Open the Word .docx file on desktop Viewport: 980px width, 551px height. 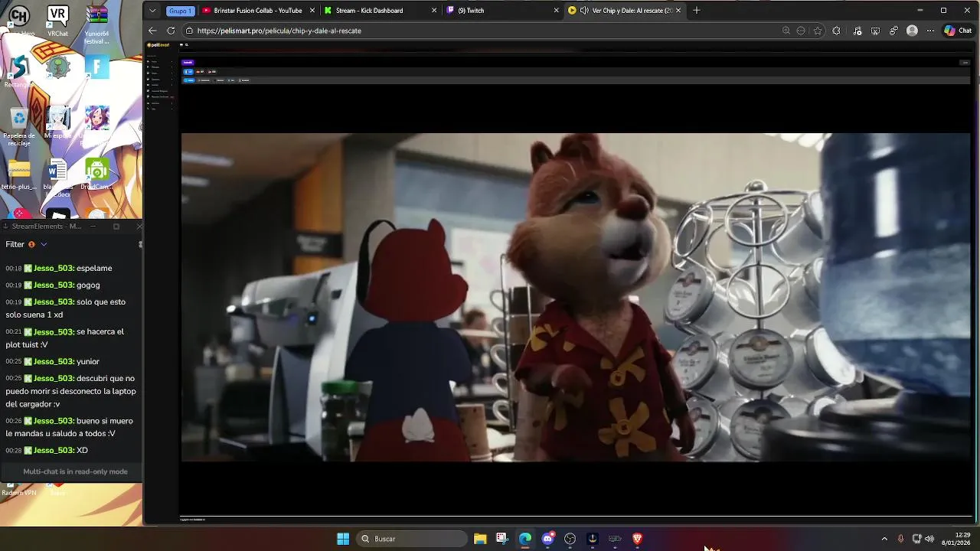click(57, 176)
